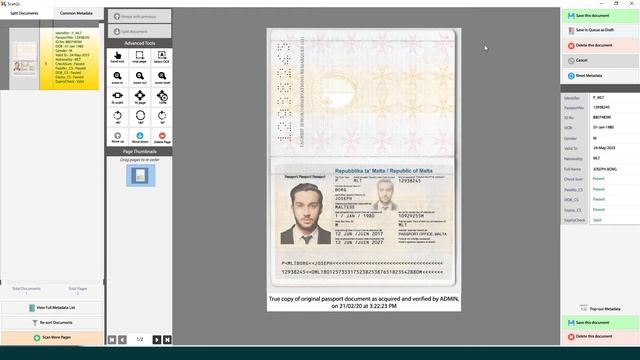Click the Zoom reset tool
This screenshot has height=360, width=640.
162,77
